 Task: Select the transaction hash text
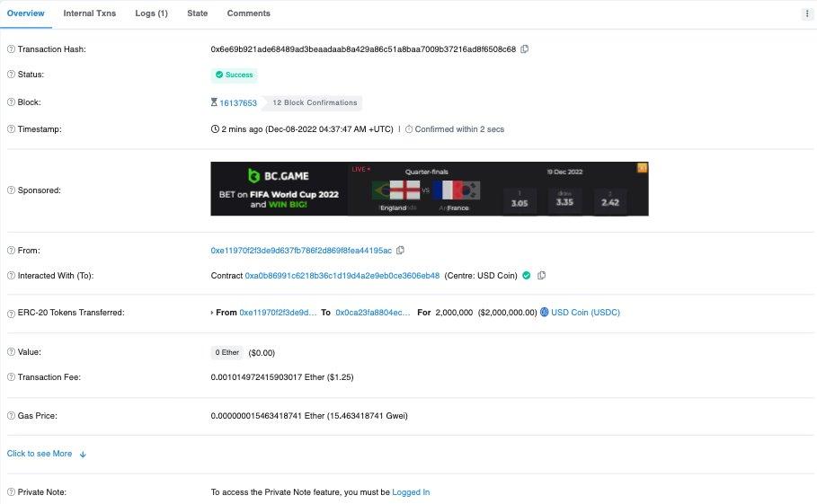click(x=363, y=49)
